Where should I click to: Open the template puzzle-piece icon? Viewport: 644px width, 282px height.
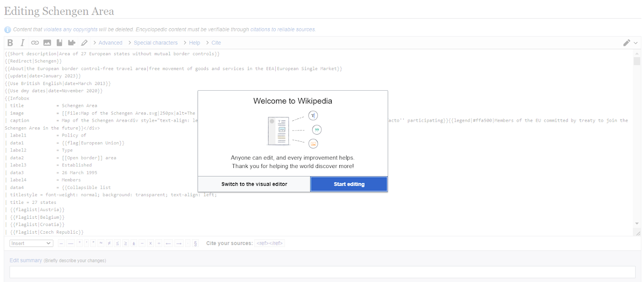coord(72,43)
